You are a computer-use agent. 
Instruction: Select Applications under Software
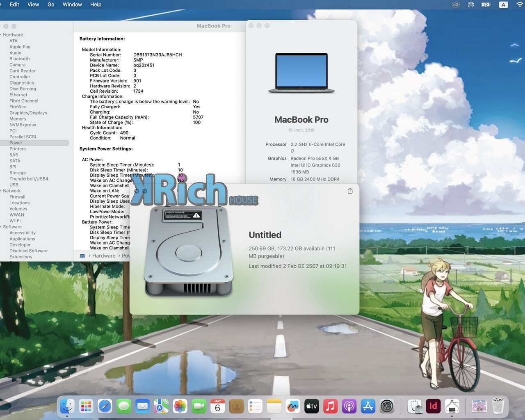23,239
